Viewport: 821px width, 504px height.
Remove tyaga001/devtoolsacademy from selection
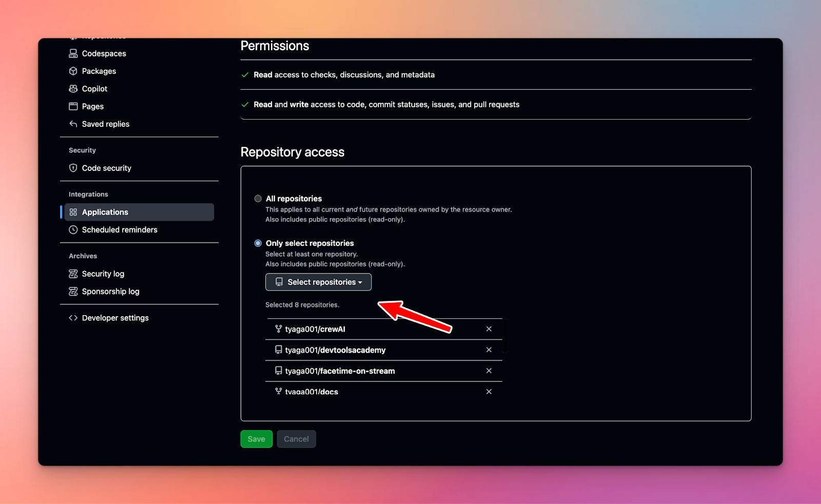[489, 350]
